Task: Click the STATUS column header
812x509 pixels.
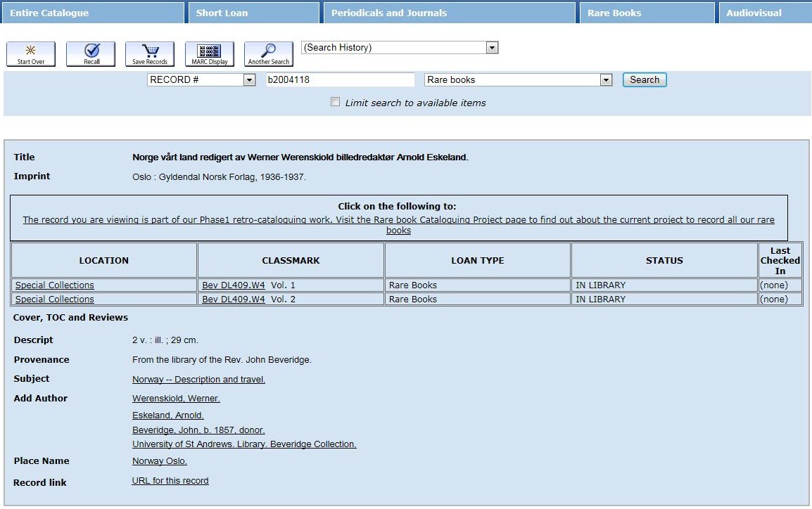Action: click(x=664, y=260)
